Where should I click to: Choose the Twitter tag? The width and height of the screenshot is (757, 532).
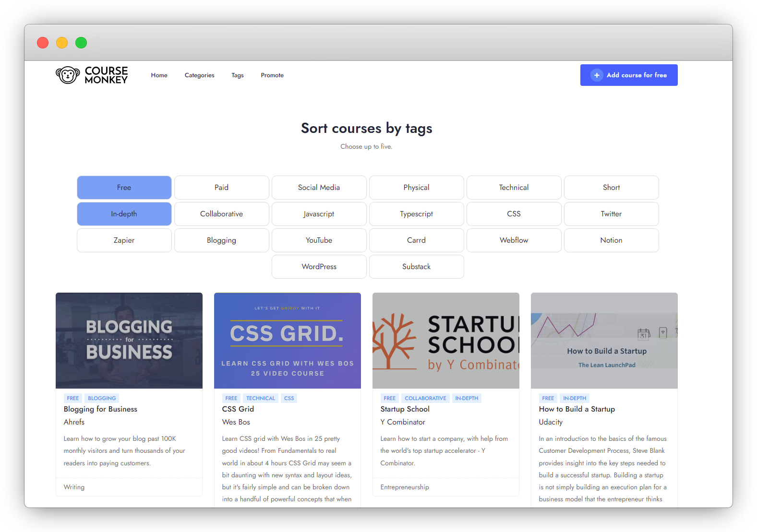click(612, 214)
